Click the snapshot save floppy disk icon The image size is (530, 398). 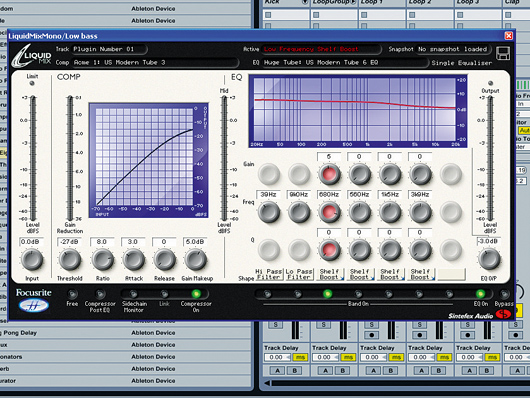click(503, 53)
